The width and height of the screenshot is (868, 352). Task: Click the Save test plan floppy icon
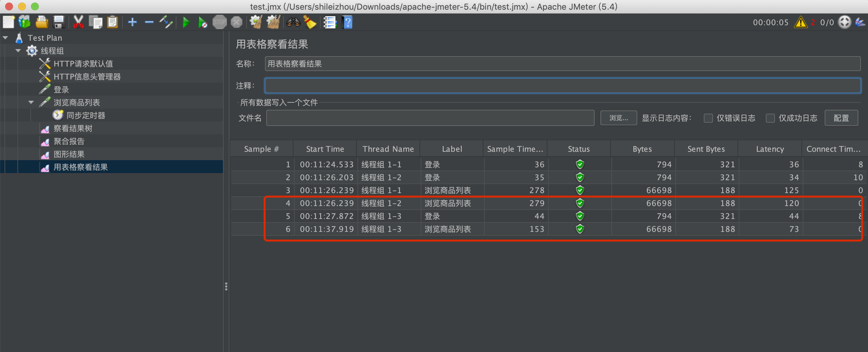tap(59, 23)
